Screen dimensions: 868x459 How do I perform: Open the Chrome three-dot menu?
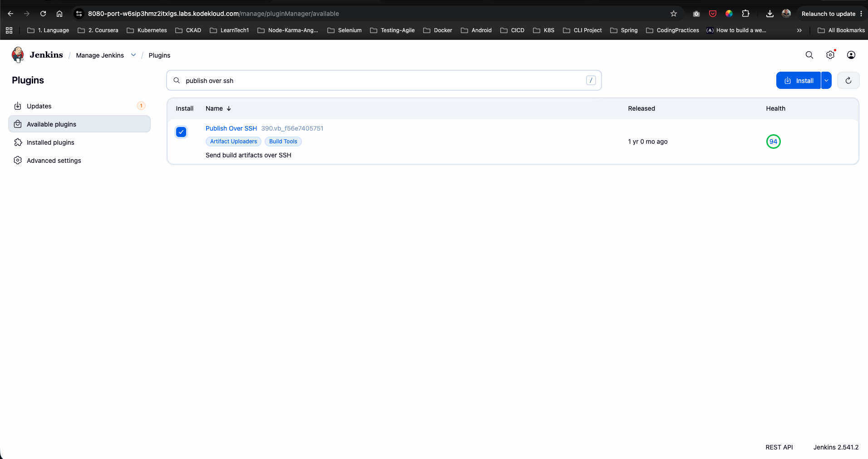(x=861, y=14)
